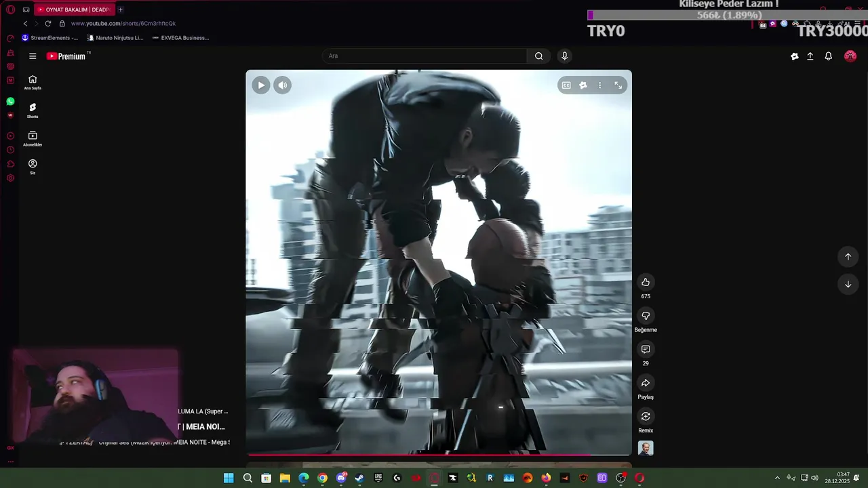
Task: Enter fullscreen for the Short
Action: [618, 85]
